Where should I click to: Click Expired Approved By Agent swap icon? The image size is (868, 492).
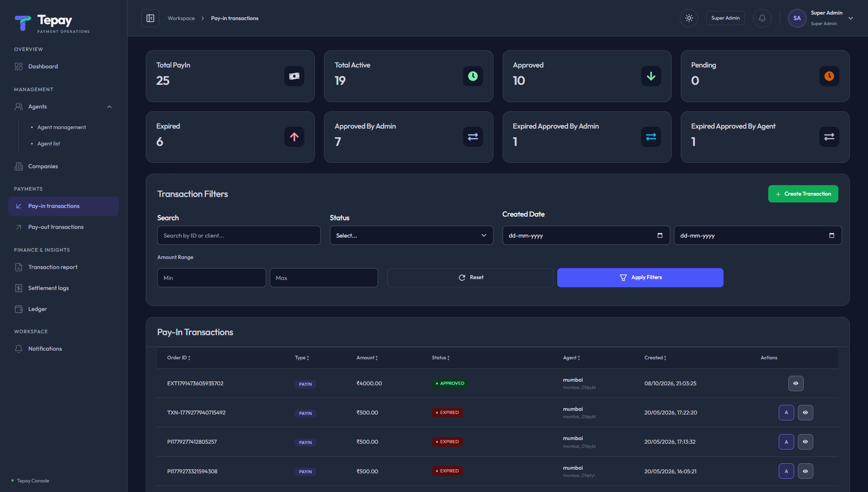click(x=829, y=137)
